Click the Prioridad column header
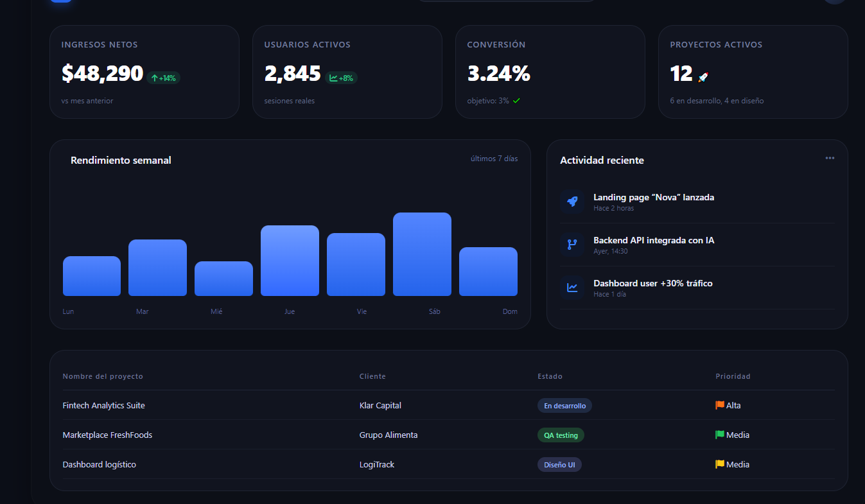 click(733, 376)
